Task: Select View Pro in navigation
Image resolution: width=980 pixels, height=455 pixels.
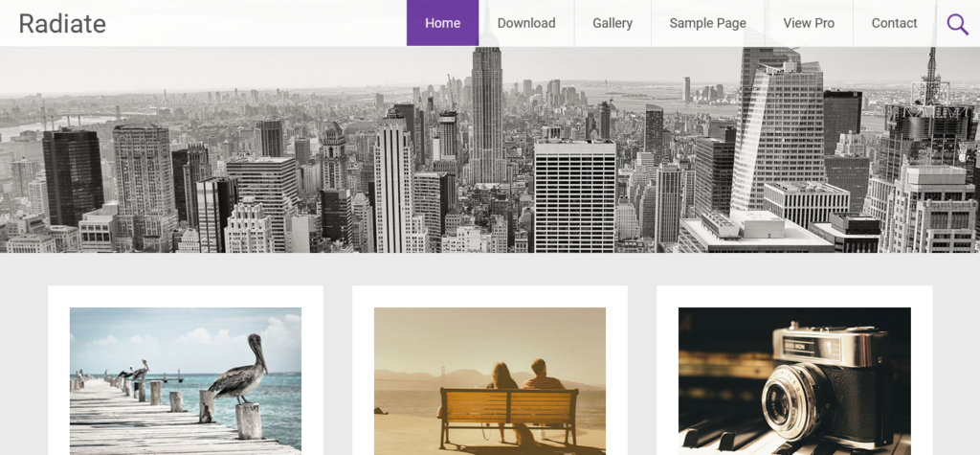Action: [x=809, y=23]
